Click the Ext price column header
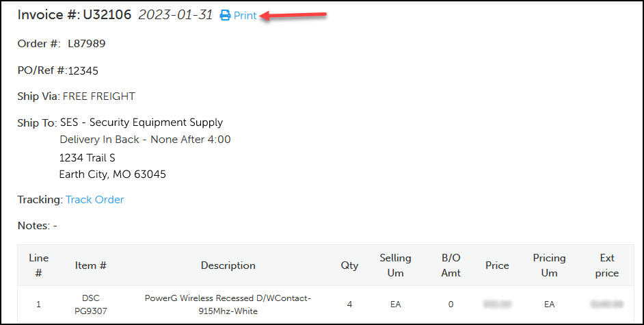 pyautogui.click(x=606, y=265)
